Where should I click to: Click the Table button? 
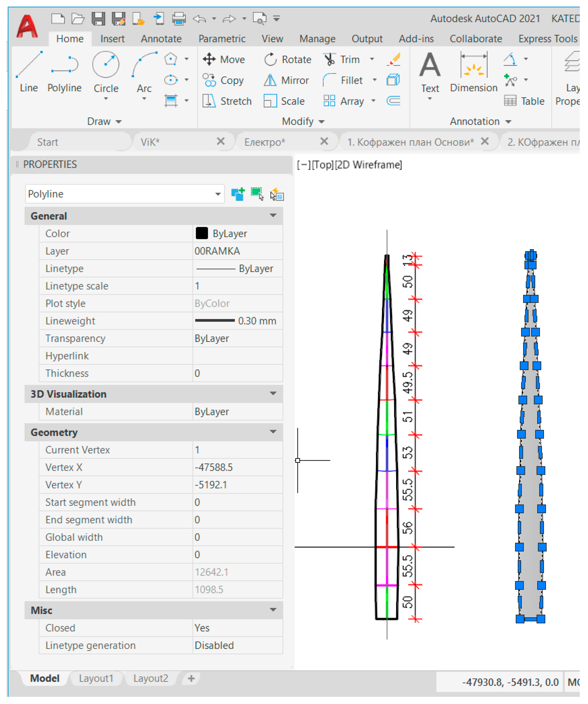[x=524, y=101]
